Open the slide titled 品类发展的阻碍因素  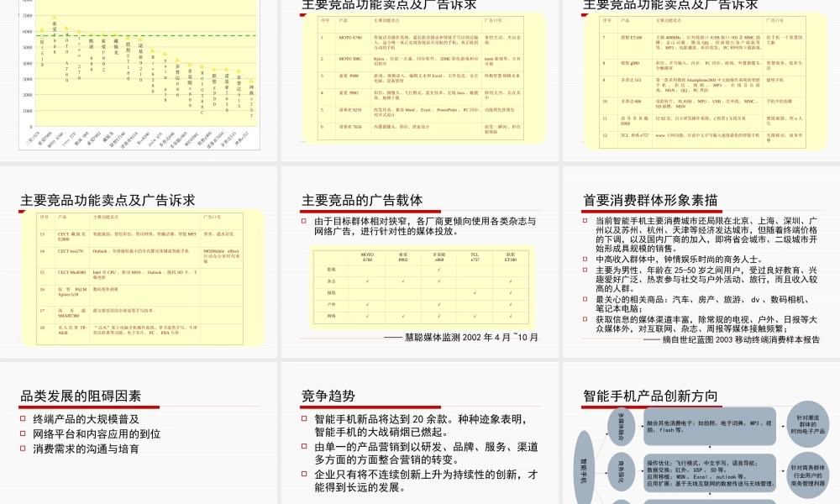click(x=139, y=433)
